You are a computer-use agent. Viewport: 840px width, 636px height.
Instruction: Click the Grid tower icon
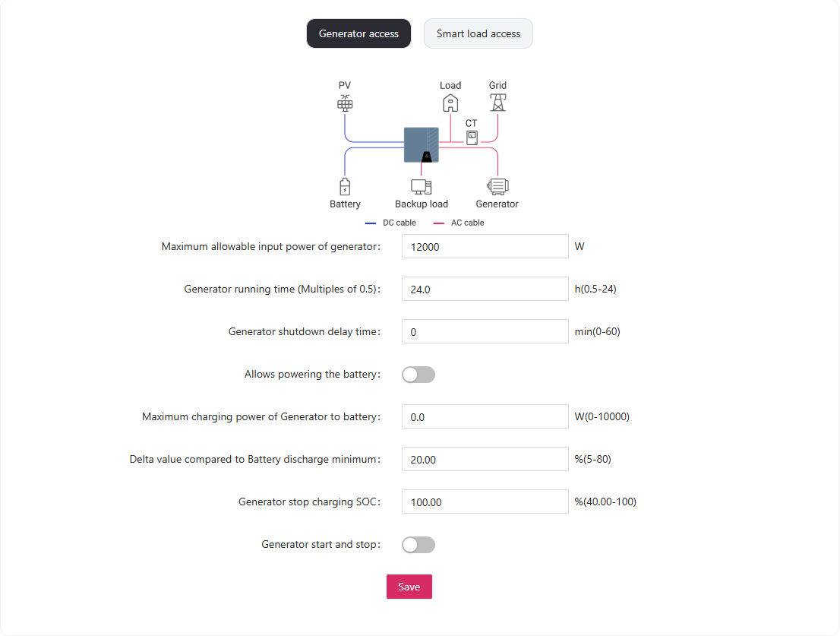point(498,103)
